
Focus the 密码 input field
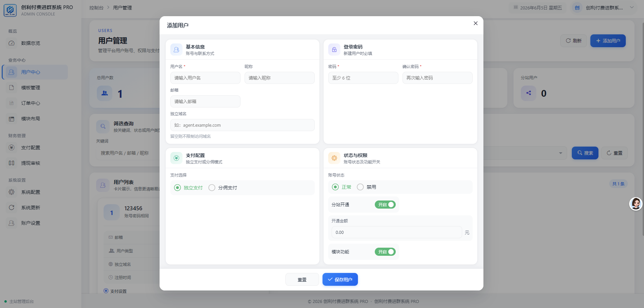click(363, 78)
